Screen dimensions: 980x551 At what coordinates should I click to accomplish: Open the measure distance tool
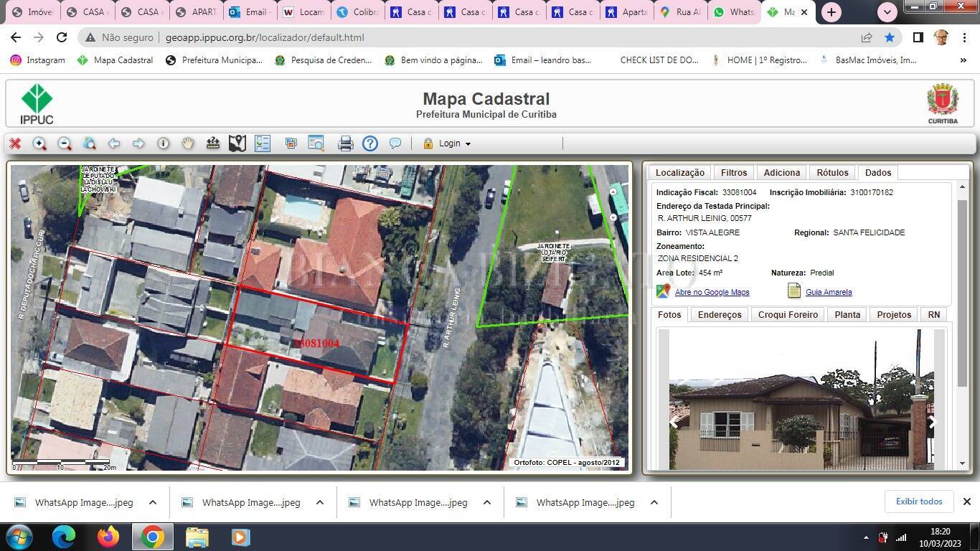pyautogui.click(x=212, y=143)
